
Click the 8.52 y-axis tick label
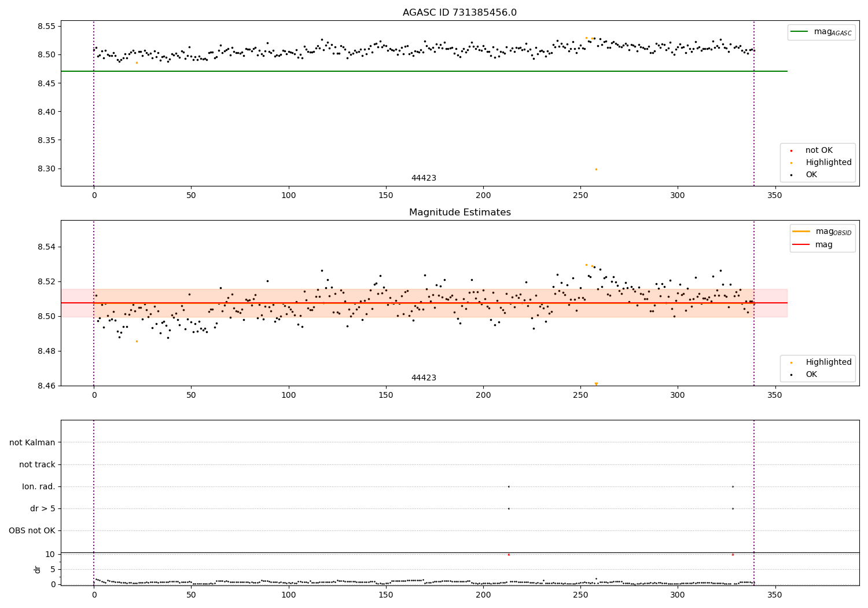coord(46,282)
